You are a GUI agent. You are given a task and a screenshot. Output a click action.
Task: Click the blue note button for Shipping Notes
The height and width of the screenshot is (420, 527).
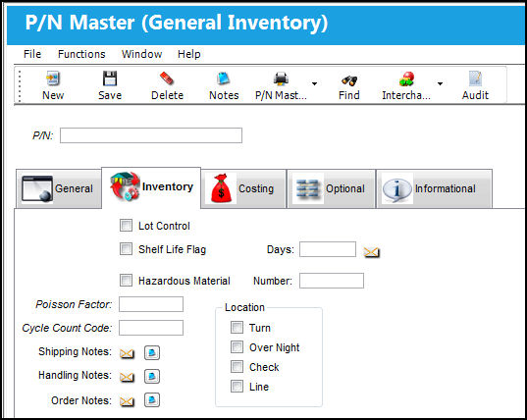pos(152,353)
